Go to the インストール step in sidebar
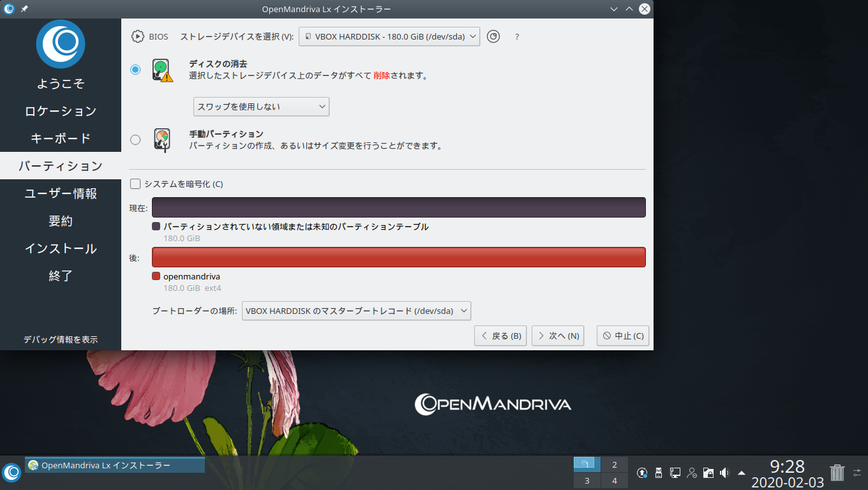Image resolution: width=868 pixels, height=490 pixels. tap(61, 248)
